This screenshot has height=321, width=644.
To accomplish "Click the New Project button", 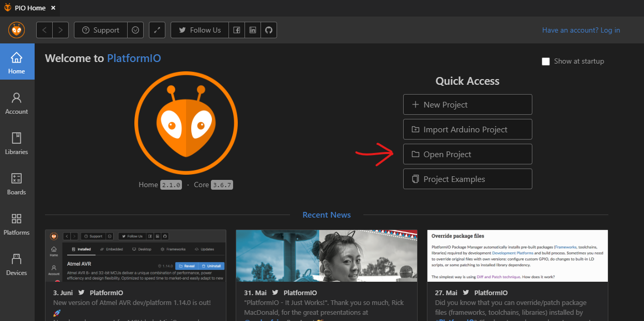I will [468, 104].
